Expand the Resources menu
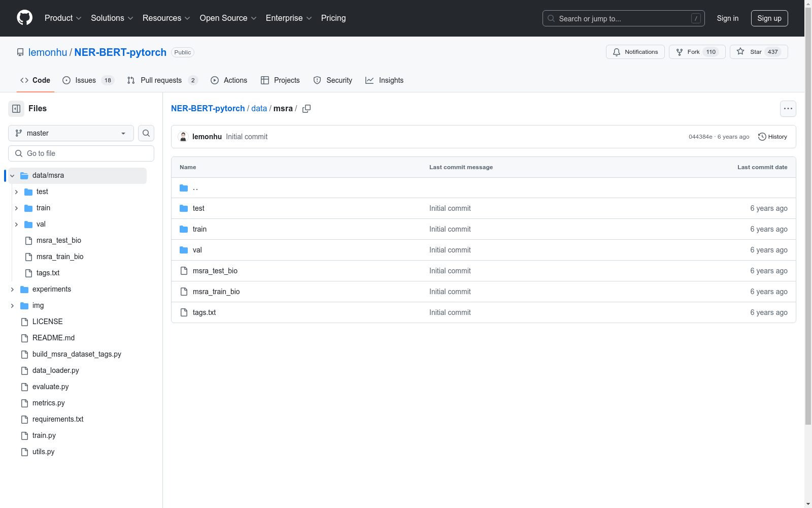The width and height of the screenshot is (812, 508). [166, 18]
